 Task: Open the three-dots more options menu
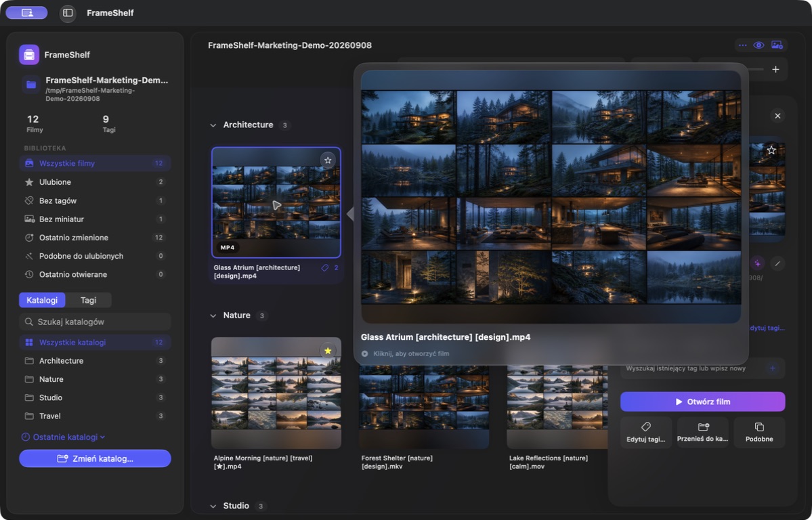(x=743, y=45)
